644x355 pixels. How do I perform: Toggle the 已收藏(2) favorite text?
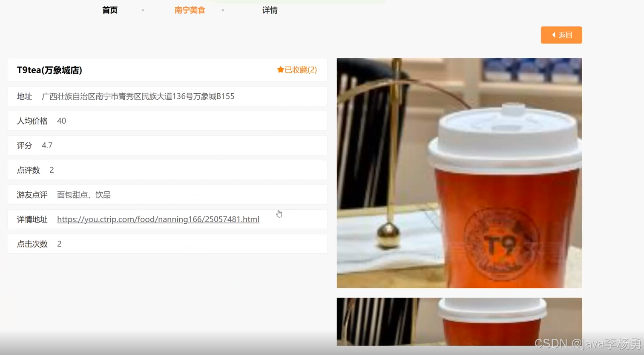[x=301, y=70]
